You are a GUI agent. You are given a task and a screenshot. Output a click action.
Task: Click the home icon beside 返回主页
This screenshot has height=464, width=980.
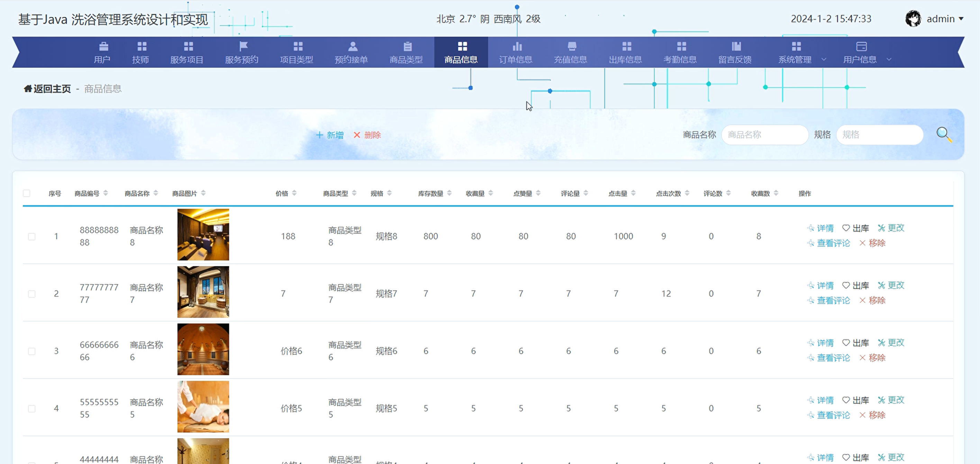pyautogui.click(x=28, y=89)
